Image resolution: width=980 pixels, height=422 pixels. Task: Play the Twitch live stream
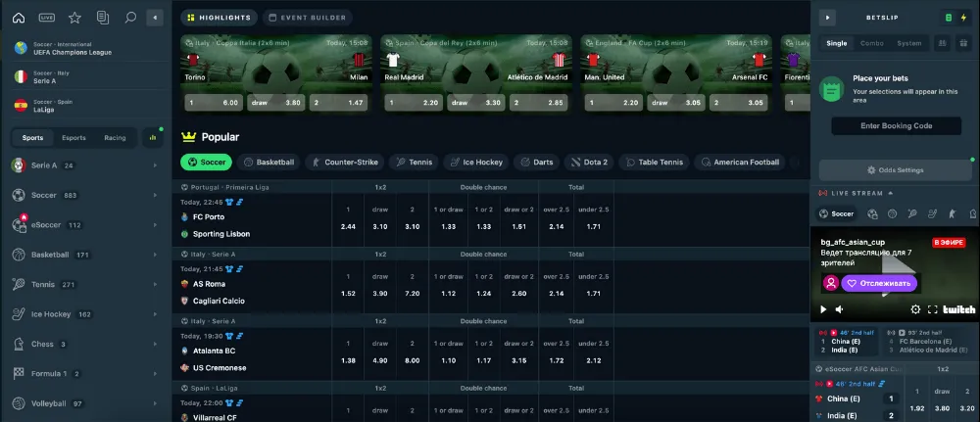coord(823,309)
